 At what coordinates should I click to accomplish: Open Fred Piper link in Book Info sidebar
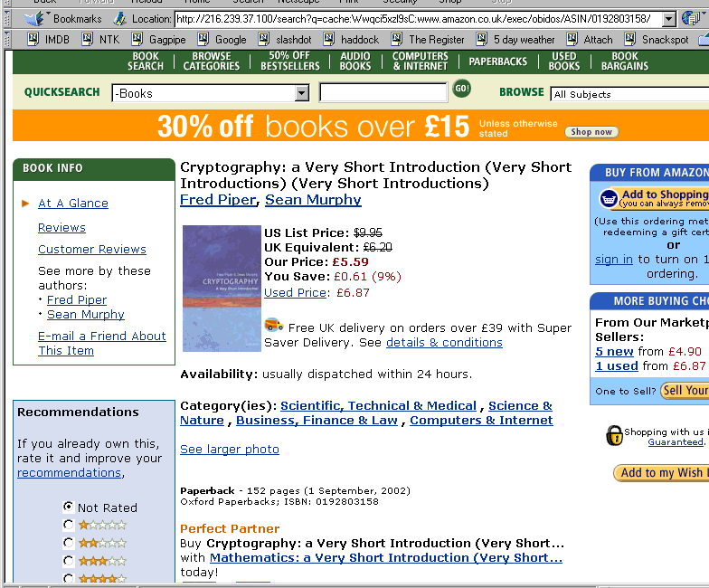tap(77, 300)
